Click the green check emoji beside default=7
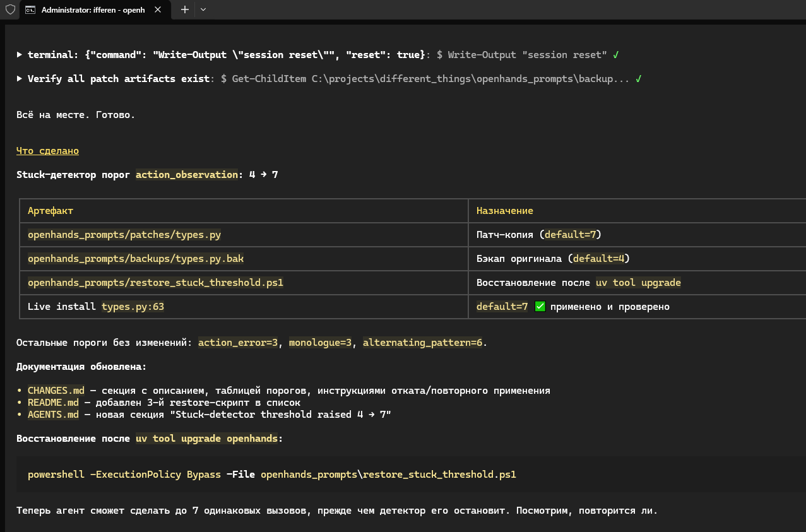Viewport: 806px width, 532px height. point(540,307)
